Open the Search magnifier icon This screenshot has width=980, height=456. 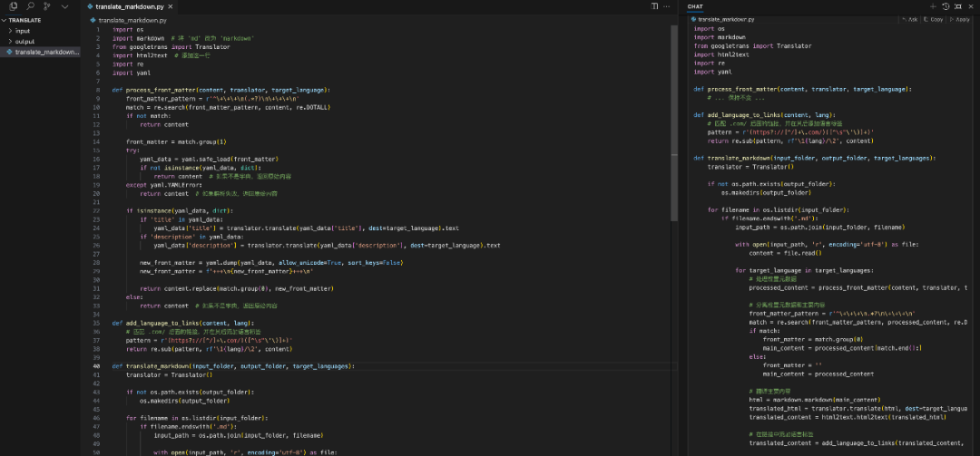pyautogui.click(x=30, y=6)
